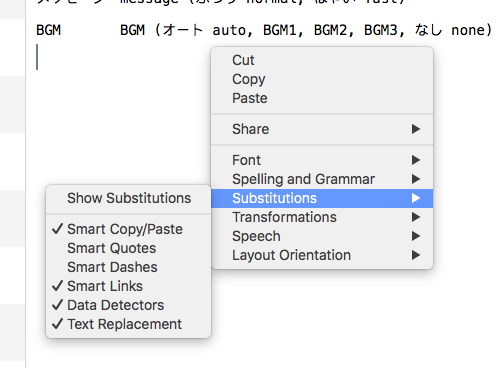
Task: Click the 'BGM3,' text in the document
Action: click(x=384, y=30)
